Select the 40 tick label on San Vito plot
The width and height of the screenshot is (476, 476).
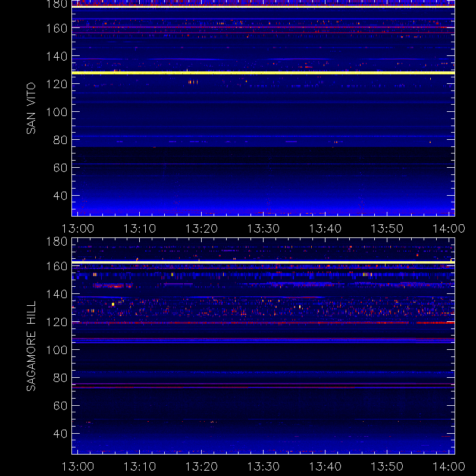point(60,196)
